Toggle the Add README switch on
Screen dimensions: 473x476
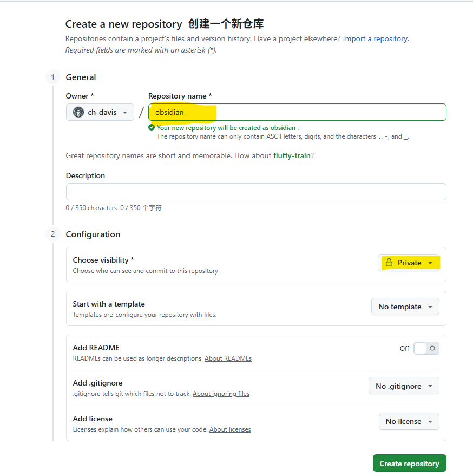click(426, 348)
